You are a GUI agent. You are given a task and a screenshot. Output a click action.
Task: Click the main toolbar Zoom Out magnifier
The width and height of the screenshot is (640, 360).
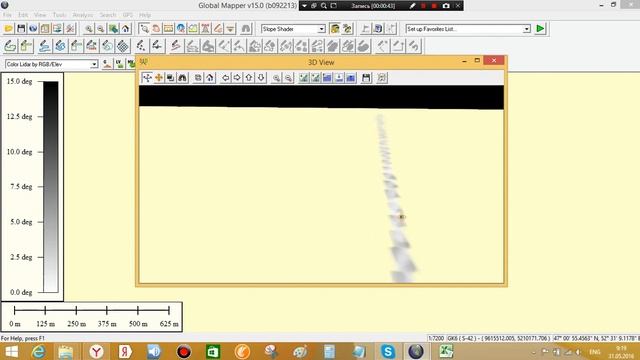point(100,29)
